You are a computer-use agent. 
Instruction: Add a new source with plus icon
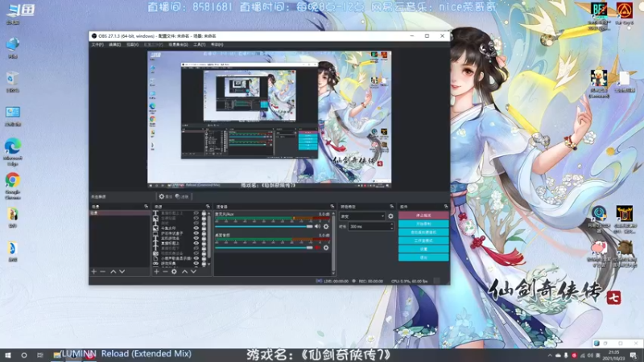156,272
